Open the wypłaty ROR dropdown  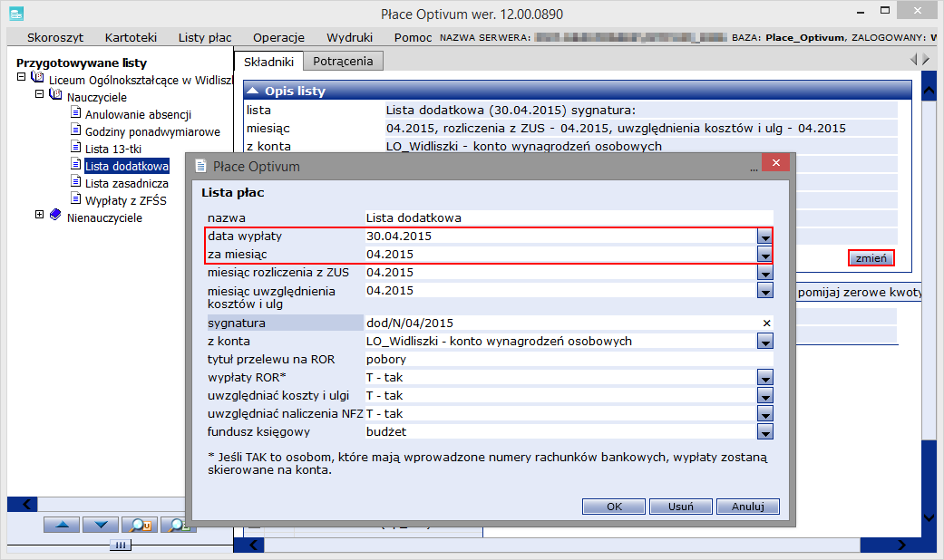coord(764,378)
